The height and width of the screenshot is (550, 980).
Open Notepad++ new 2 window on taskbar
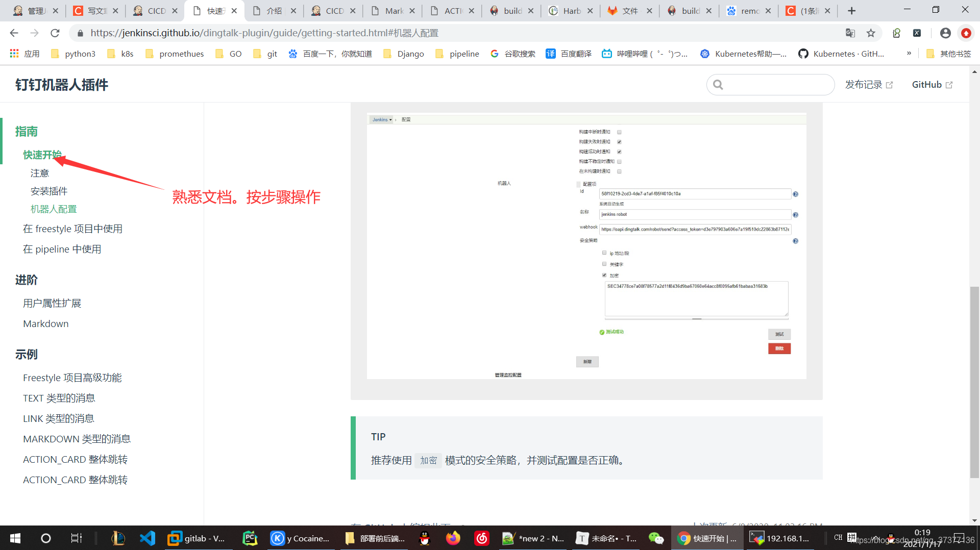(x=534, y=538)
